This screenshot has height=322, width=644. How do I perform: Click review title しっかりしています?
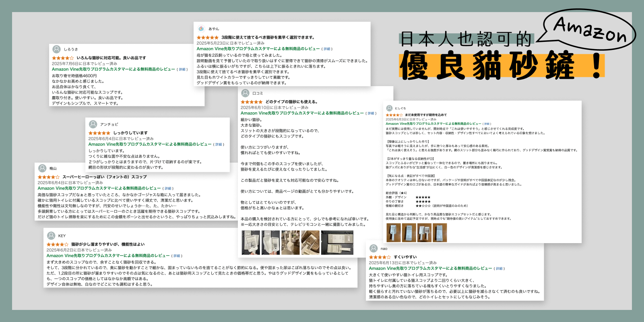coord(130,133)
